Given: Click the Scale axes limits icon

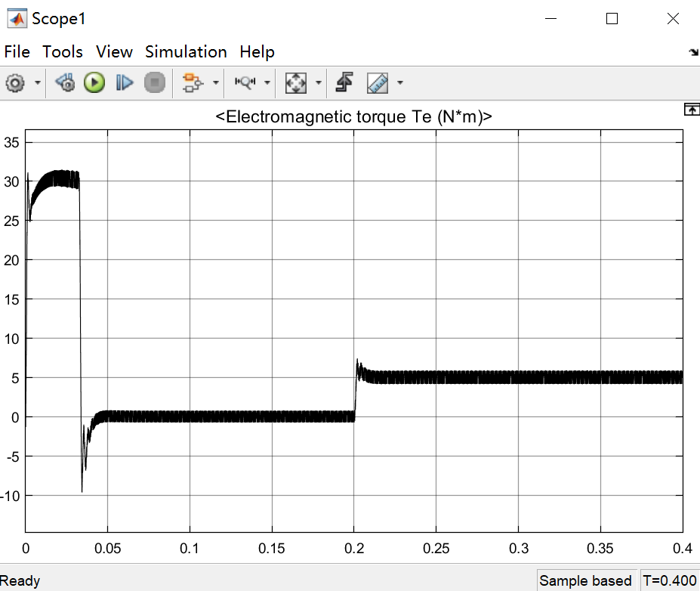Looking at the screenshot, I should click(295, 83).
